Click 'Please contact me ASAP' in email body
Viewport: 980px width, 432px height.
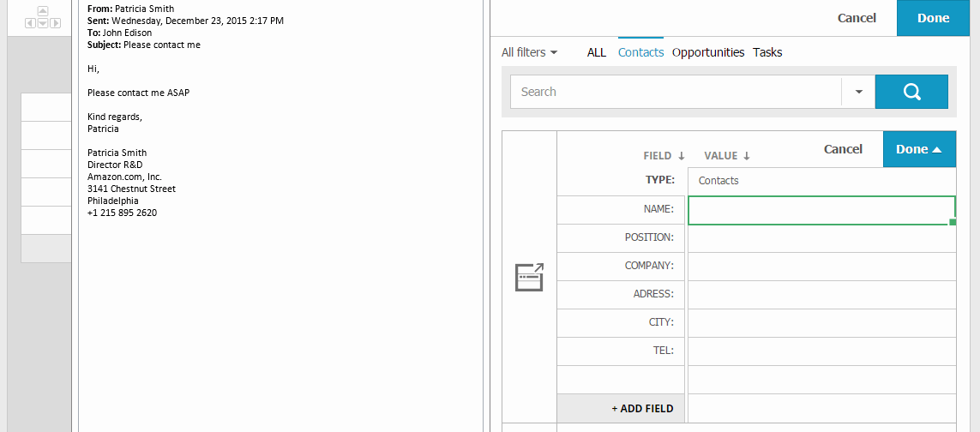138,93
